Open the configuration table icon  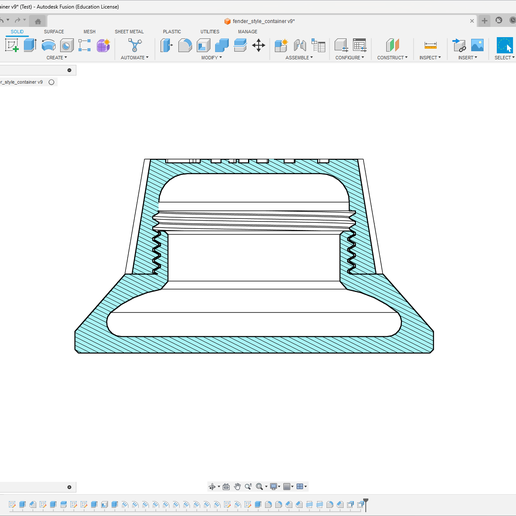coord(360,45)
